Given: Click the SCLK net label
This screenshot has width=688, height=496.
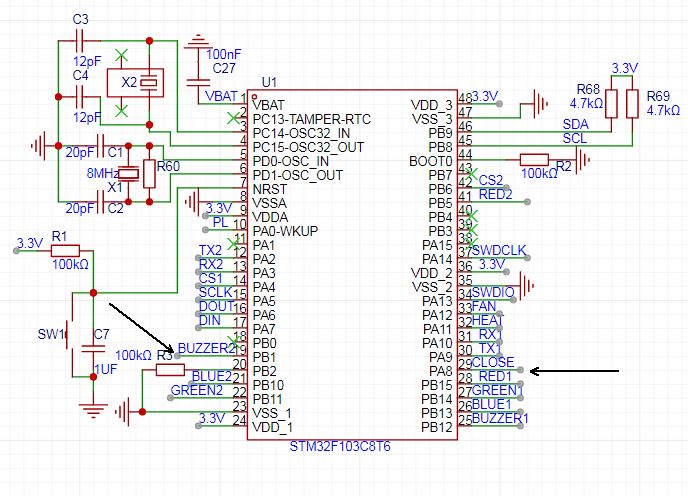Looking at the screenshot, I should tap(215, 293).
